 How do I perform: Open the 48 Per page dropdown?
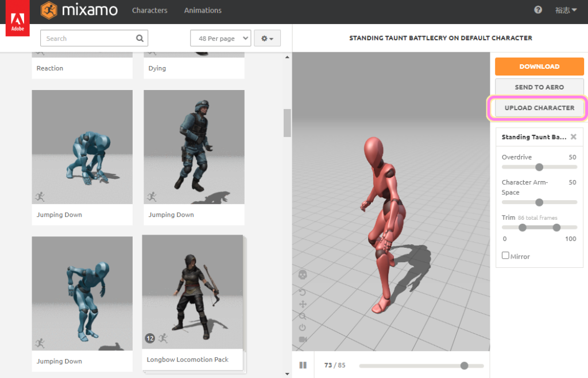click(220, 37)
